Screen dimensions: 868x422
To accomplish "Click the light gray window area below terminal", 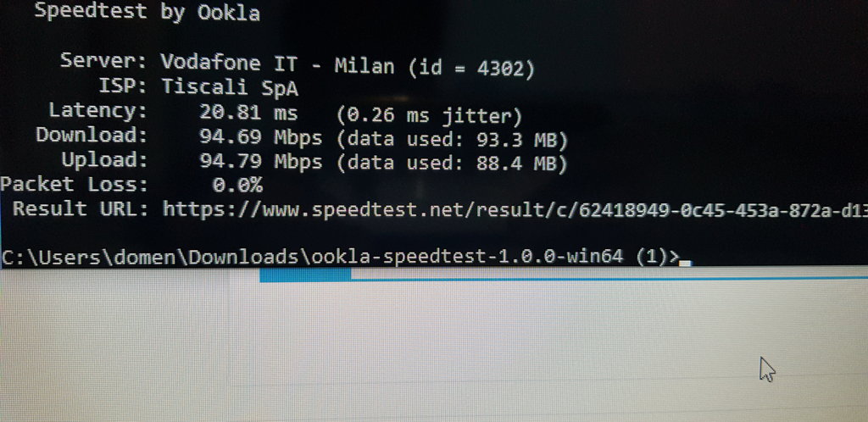I will [x=434, y=348].
